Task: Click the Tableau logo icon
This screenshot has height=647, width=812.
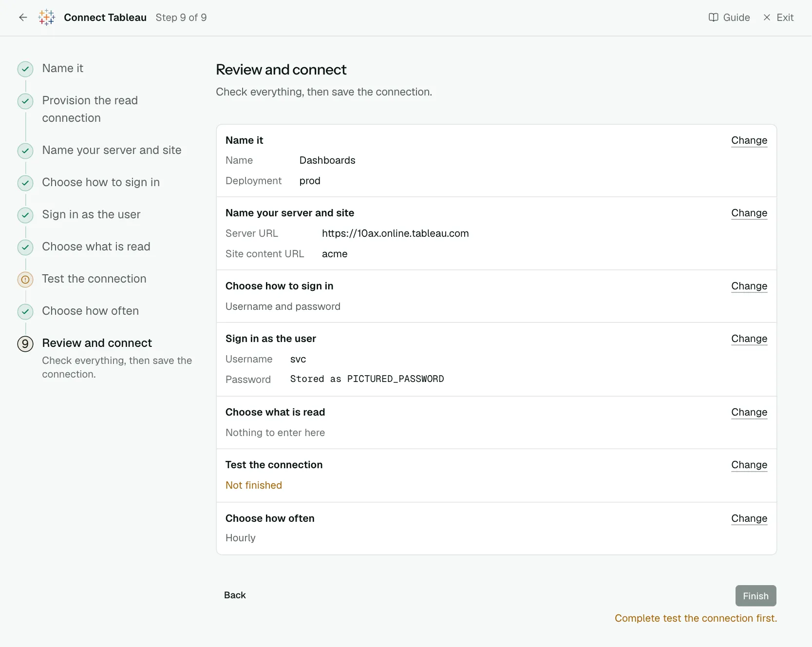Action: tap(47, 18)
